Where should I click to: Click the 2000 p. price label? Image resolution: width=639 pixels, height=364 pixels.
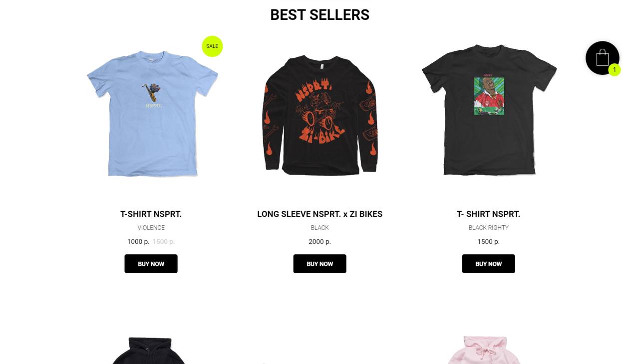click(x=319, y=241)
